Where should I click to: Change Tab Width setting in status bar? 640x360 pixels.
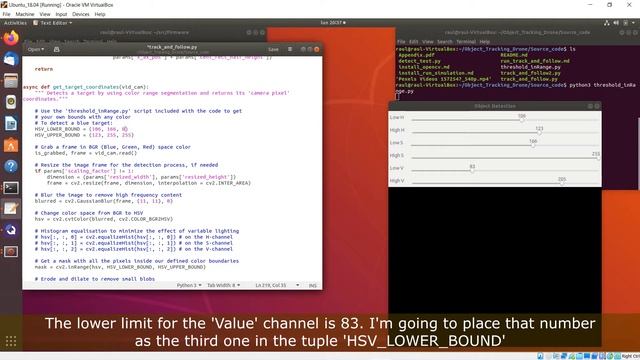(223, 285)
